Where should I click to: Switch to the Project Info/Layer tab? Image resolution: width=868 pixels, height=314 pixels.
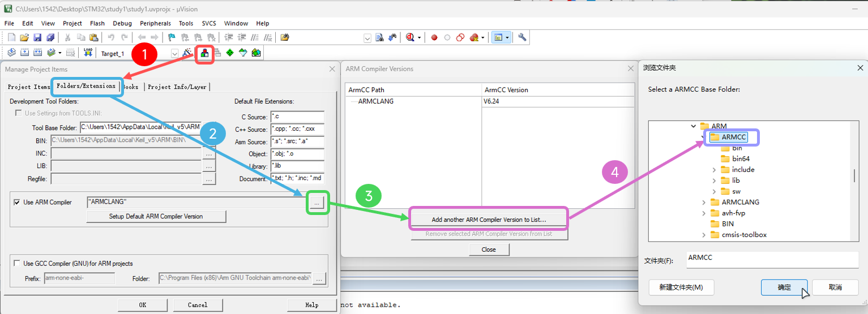coord(177,87)
